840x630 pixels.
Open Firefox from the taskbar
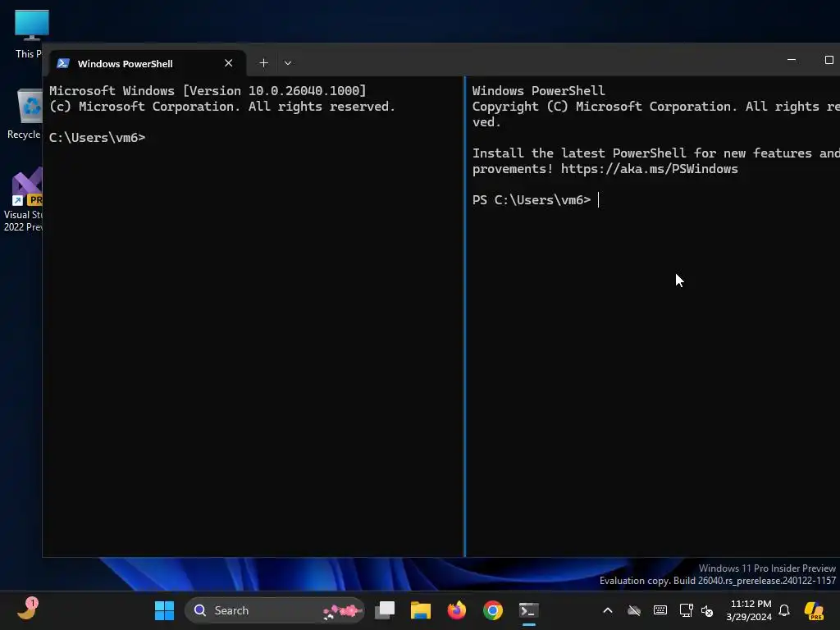point(456,610)
